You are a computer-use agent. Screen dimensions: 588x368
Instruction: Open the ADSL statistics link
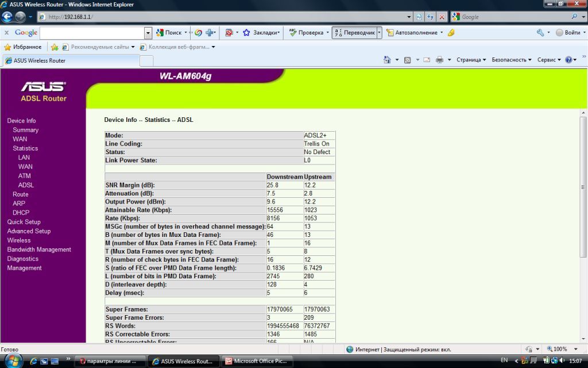point(26,185)
